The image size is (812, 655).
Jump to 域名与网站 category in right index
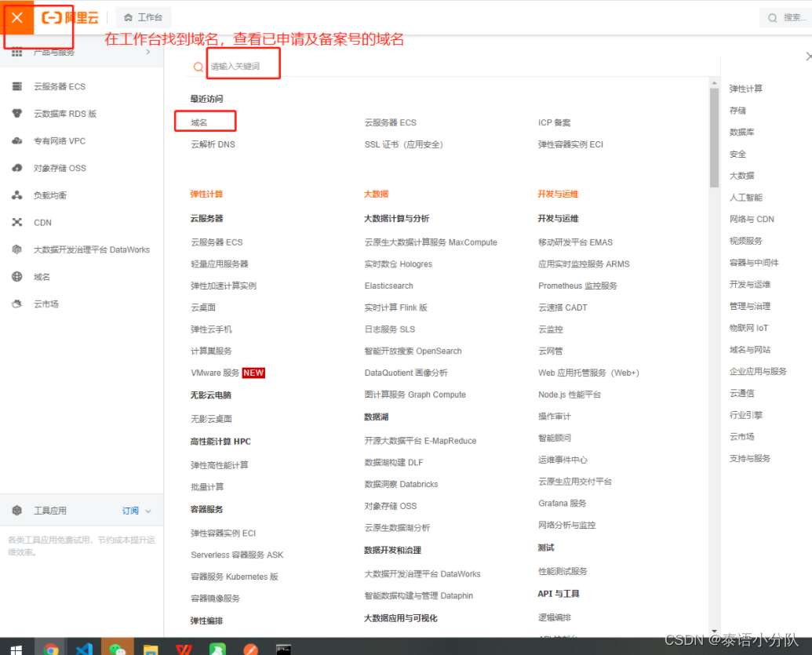pos(750,350)
